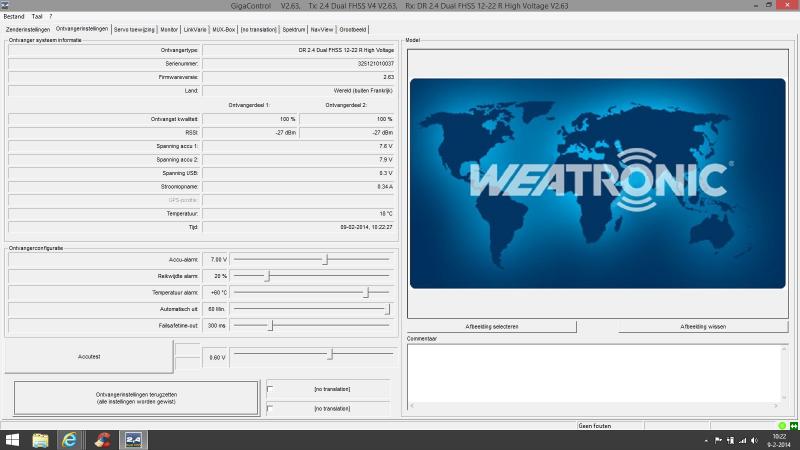Click the Afbeelding wissen button
Image resolution: width=800 pixels, height=450 pixels.
point(703,327)
